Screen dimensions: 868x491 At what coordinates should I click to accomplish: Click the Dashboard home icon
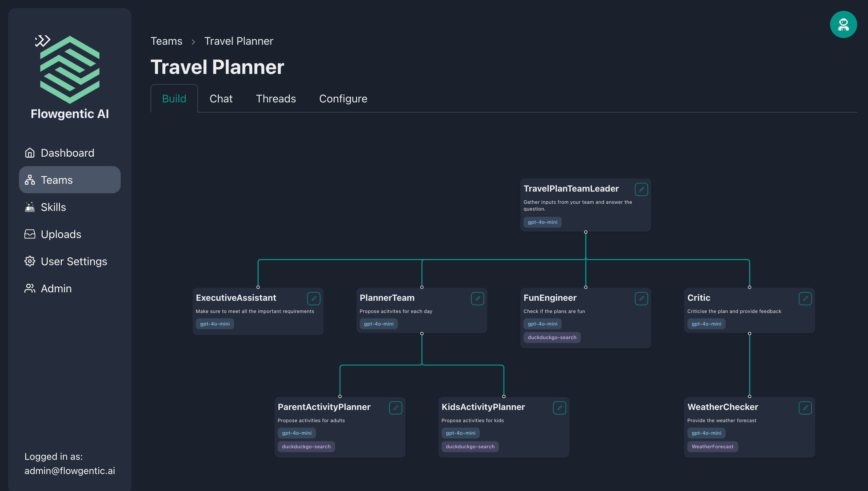[x=30, y=153]
